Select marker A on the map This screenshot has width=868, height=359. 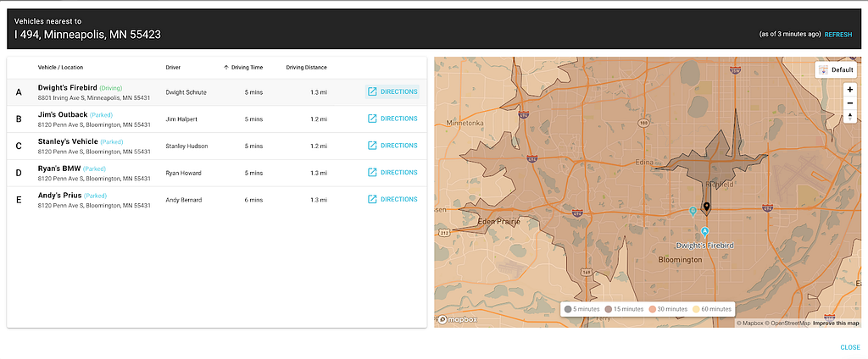704,232
